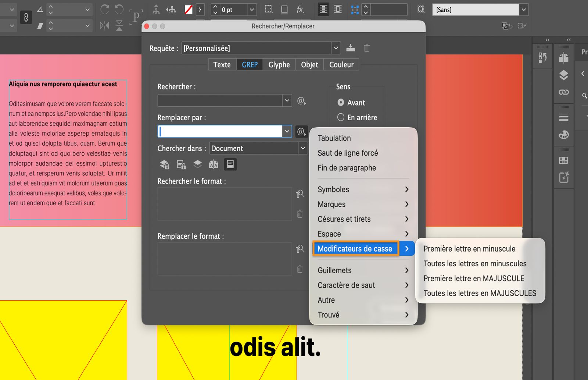Toggle include locked stories search option

[x=181, y=164]
